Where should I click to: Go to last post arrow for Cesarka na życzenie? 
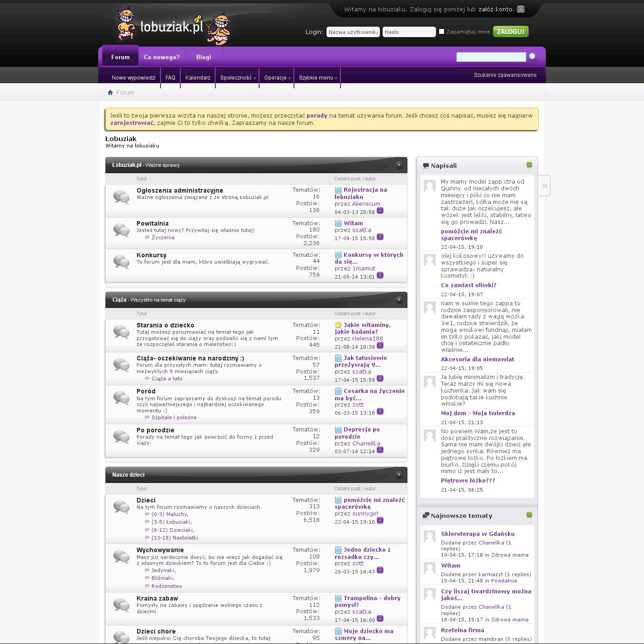point(380,412)
